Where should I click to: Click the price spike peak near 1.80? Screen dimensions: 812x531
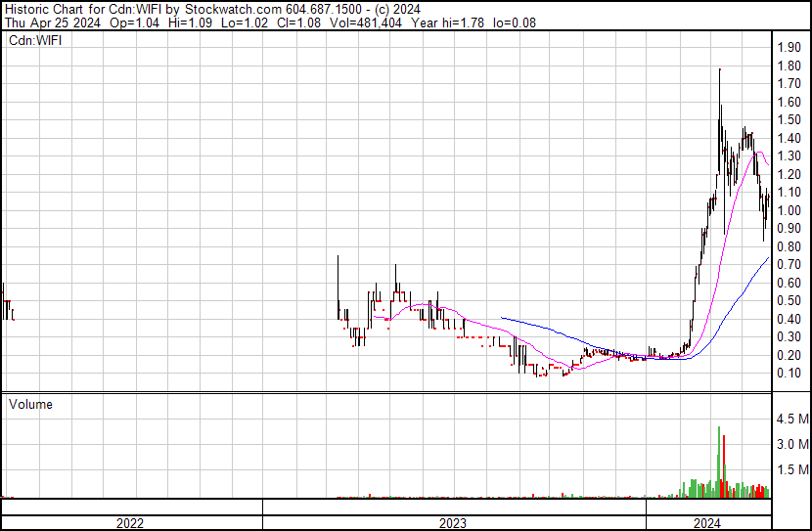coord(720,70)
